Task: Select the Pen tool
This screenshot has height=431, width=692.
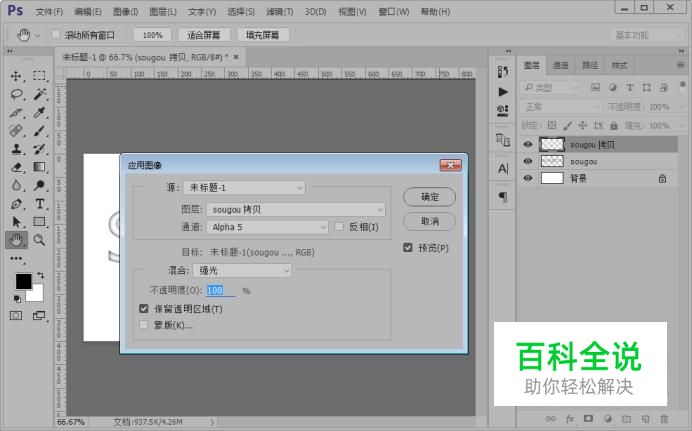Action: click(16, 204)
